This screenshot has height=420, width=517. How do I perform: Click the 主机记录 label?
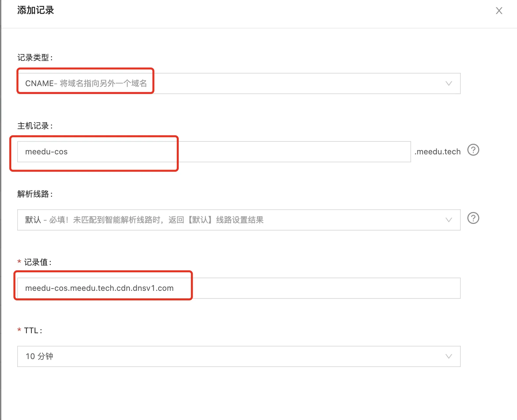click(35, 126)
